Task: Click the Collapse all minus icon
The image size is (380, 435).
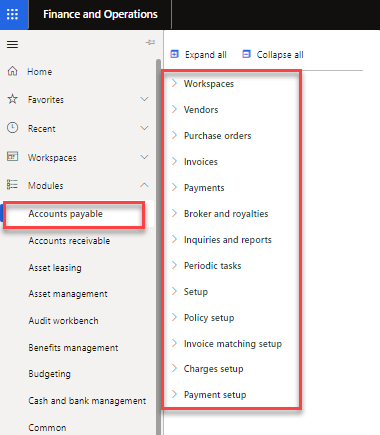Action: [246, 54]
